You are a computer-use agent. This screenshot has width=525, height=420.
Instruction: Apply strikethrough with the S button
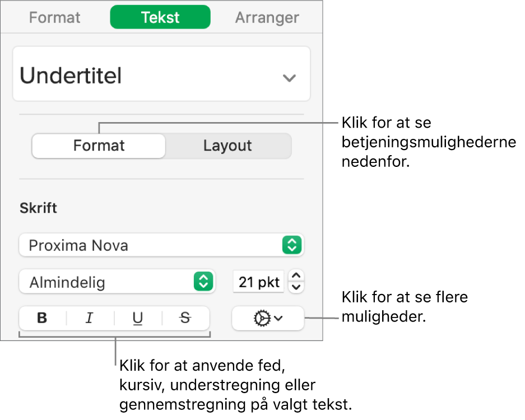click(185, 318)
